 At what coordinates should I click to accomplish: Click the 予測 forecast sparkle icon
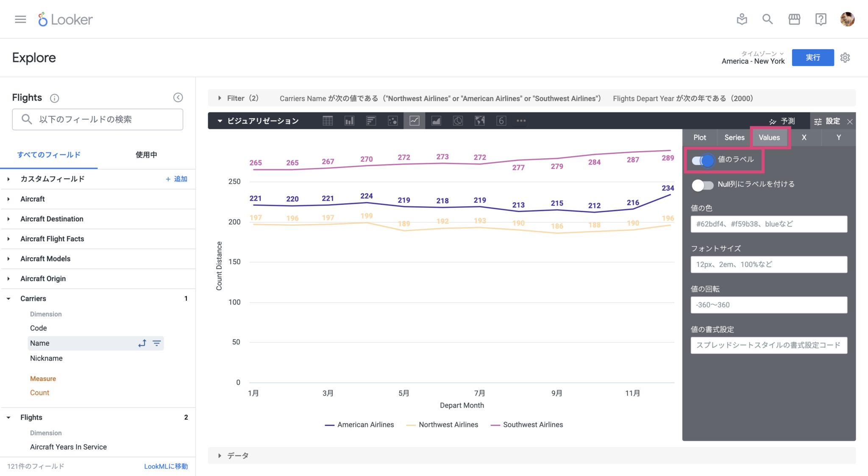(x=773, y=121)
